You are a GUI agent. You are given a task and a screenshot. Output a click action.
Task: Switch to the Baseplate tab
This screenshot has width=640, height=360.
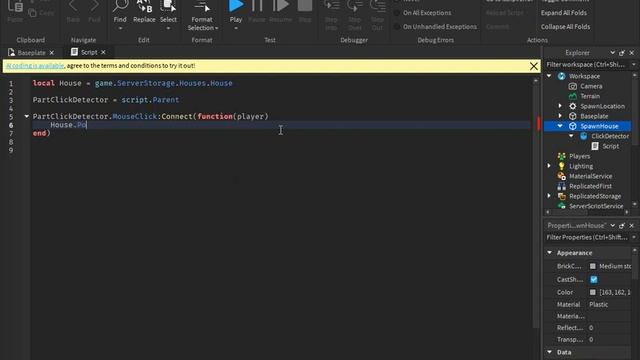click(31, 53)
